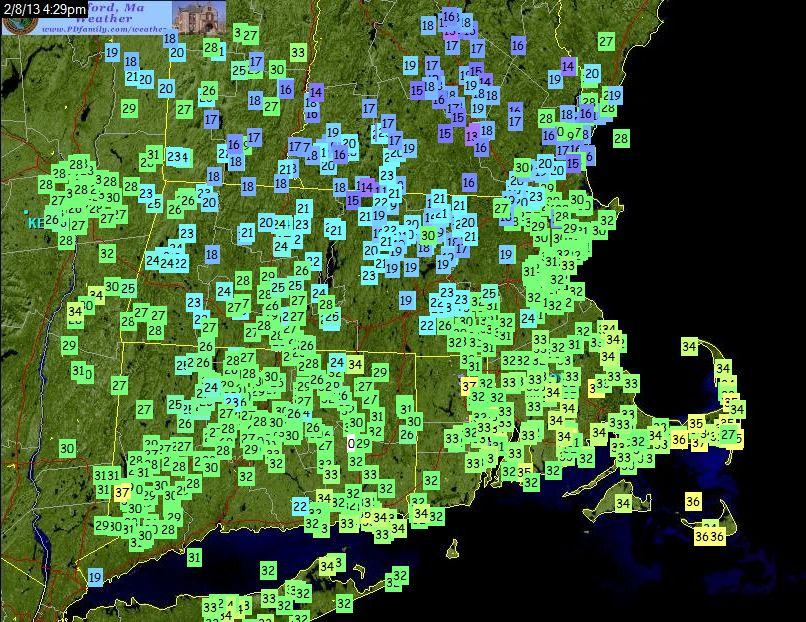Click the green 27 marker in Maine
This screenshot has width=806, height=622.
pyautogui.click(x=606, y=41)
